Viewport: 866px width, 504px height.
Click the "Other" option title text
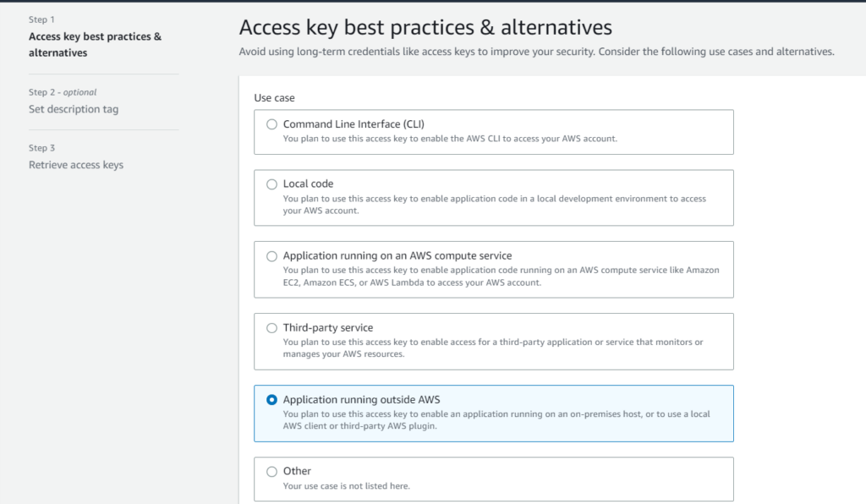297,472
